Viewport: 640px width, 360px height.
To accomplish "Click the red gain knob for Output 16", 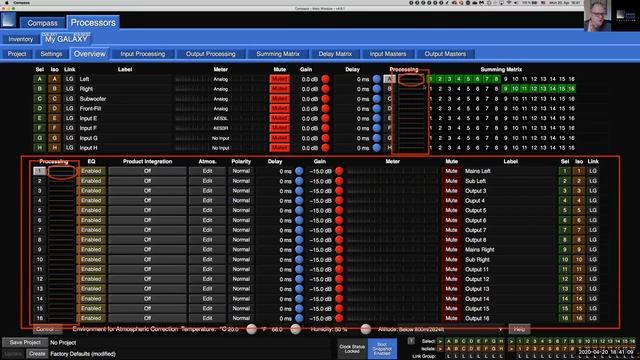I will click(339, 318).
